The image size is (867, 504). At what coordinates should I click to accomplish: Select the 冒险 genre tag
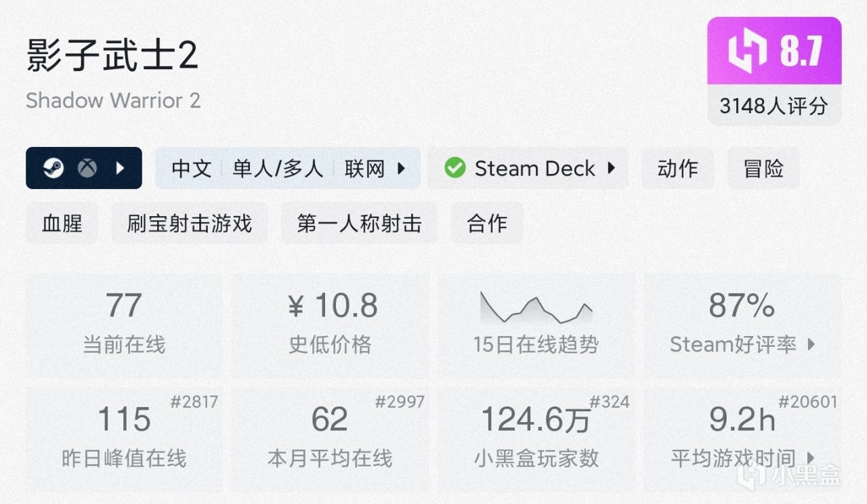pyautogui.click(x=763, y=168)
